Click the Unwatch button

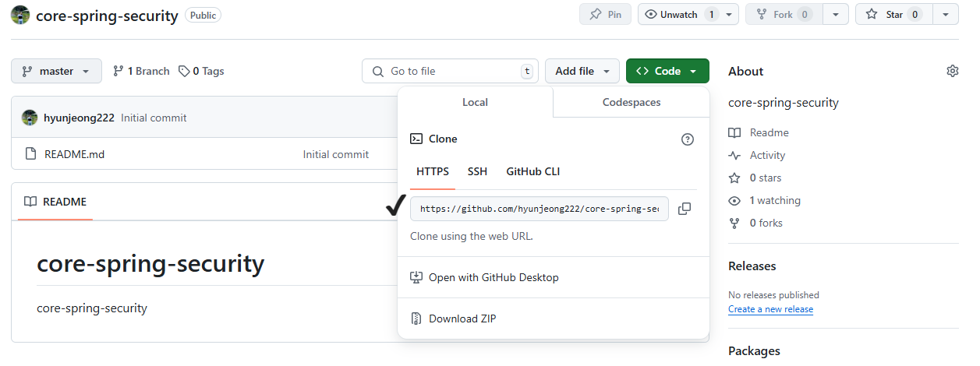678,14
